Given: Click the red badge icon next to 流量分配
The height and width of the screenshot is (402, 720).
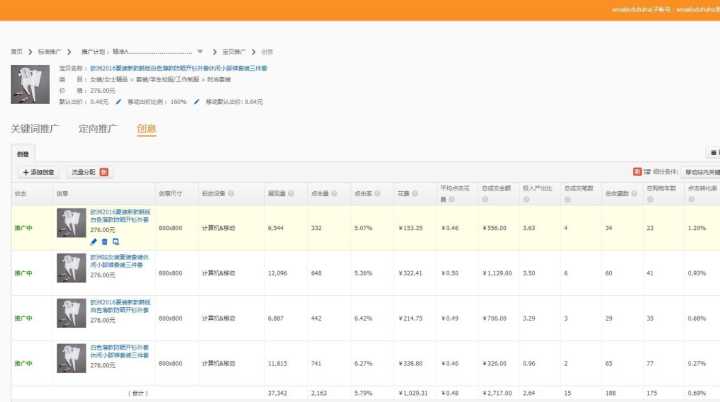Looking at the screenshot, I should [103, 172].
